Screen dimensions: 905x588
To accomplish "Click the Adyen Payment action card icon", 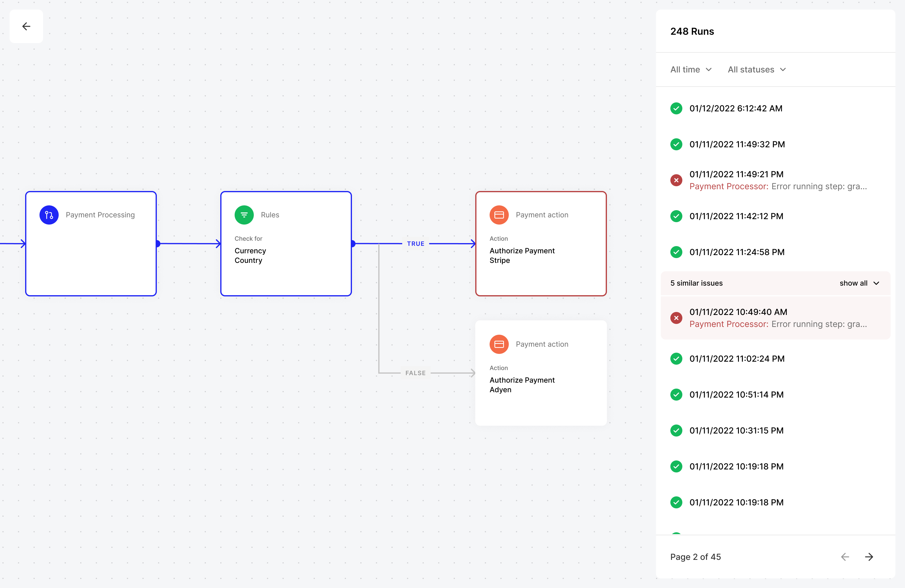I will click(499, 344).
